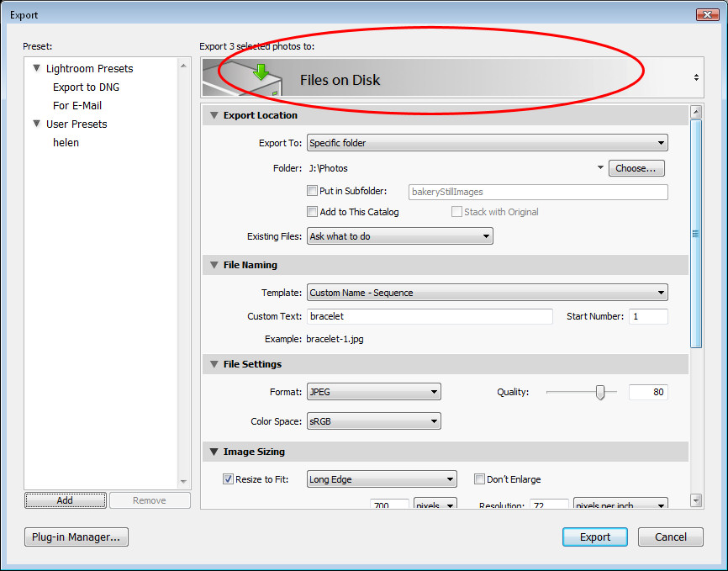Image resolution: width=728 pixels, height=571 pixels.
Task: Collapse the User Presets group
Action: point(37,124)
